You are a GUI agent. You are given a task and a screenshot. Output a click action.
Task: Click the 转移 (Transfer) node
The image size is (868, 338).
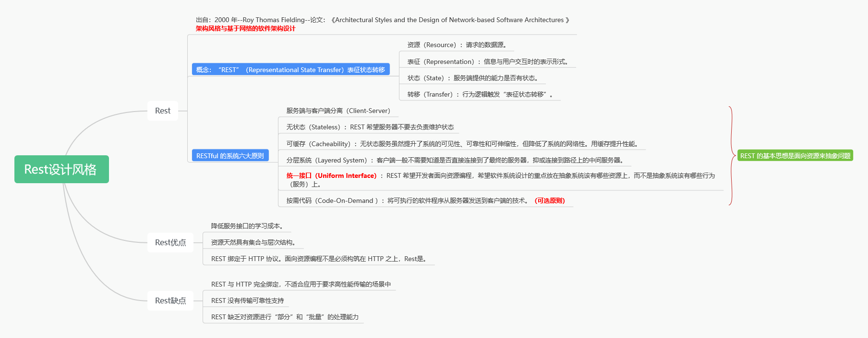coord(480,94)
